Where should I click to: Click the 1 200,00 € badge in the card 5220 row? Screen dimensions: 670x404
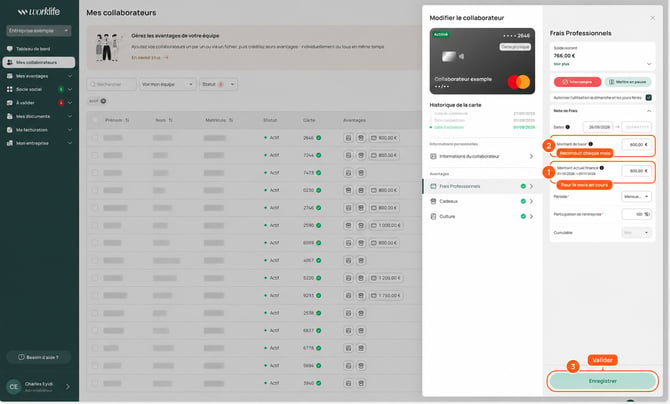pyautogui.click(x=385, y=278)
